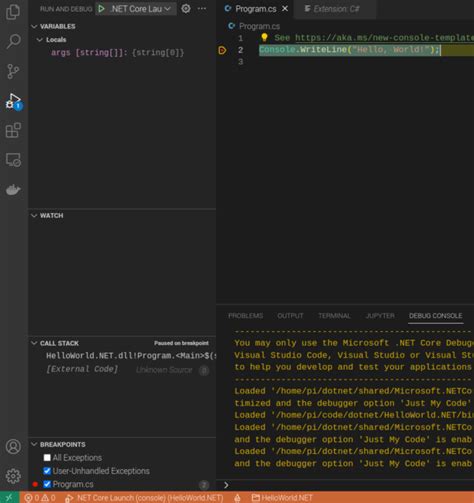Click the debug console input prompt

point(349,485)
